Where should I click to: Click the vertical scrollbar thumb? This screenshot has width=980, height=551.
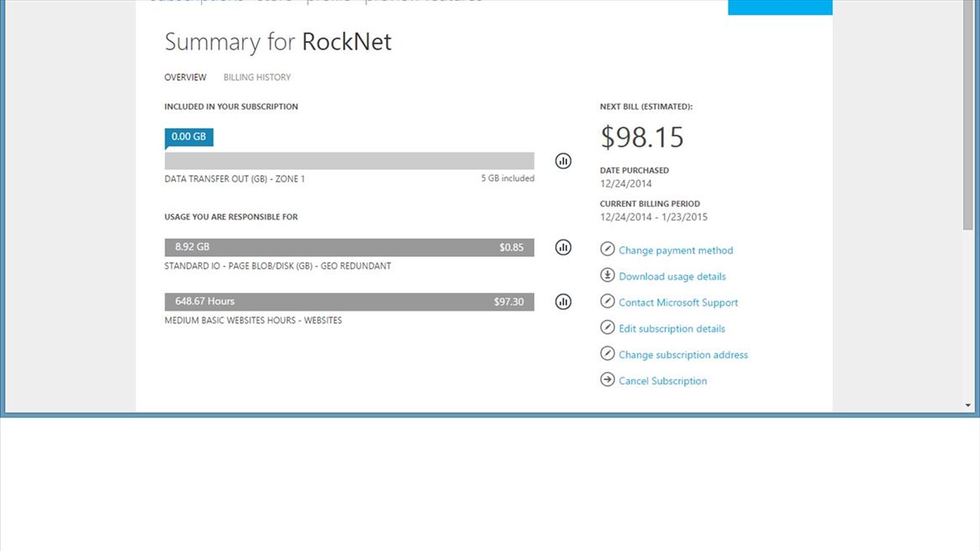pos(968,116)
